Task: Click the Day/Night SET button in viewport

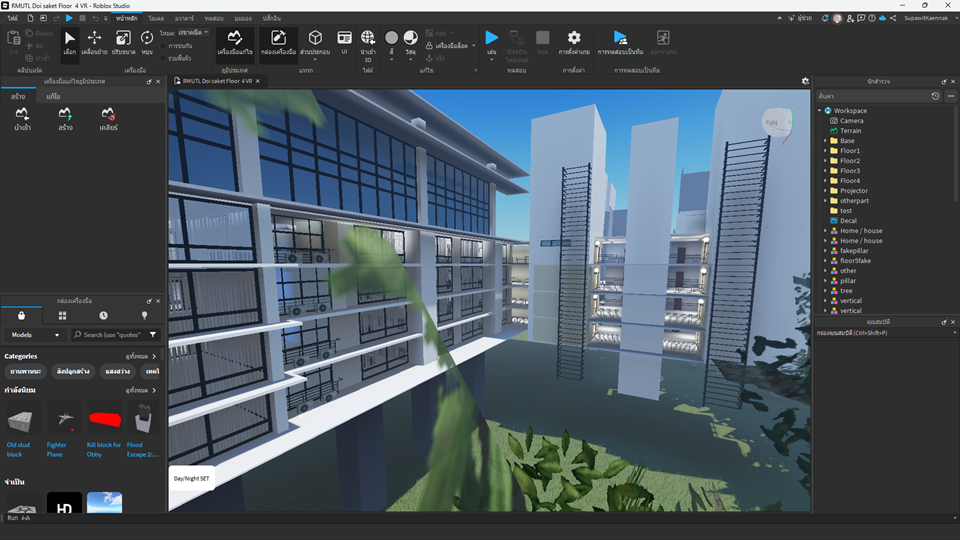Action: 192,478
